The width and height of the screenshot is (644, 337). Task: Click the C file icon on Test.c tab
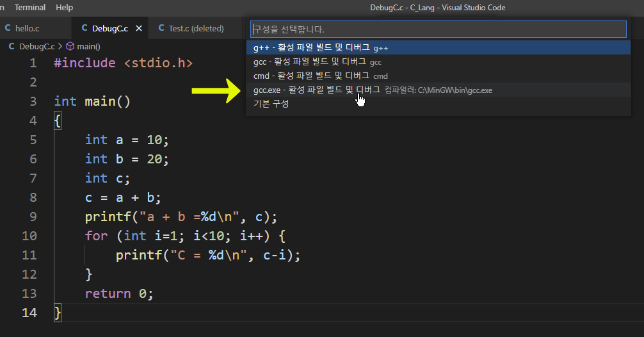tap(161, 28)
